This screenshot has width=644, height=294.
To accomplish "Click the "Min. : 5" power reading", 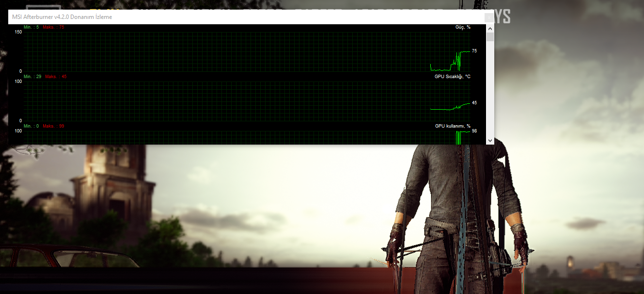I will point(31,27).
